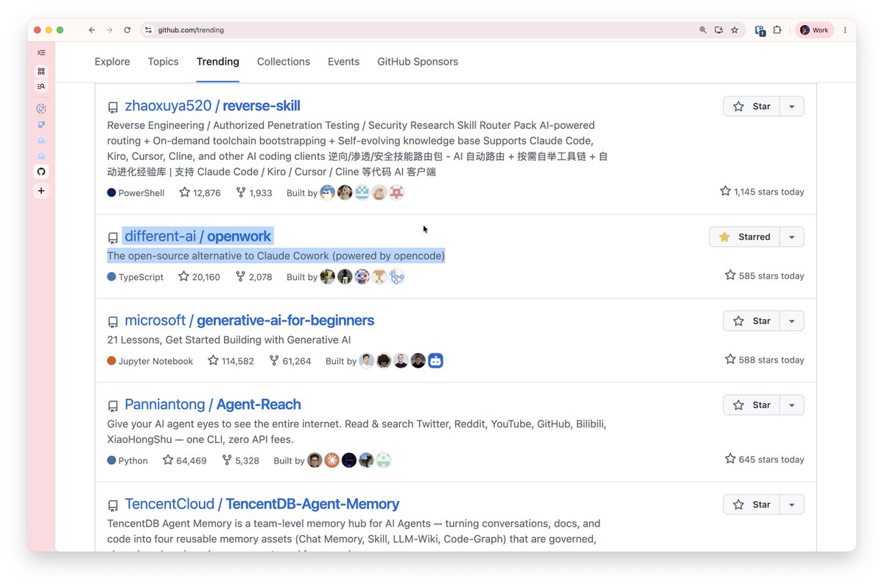
Task: Open a new tab with the plus icon
Action: coord(41,191)
